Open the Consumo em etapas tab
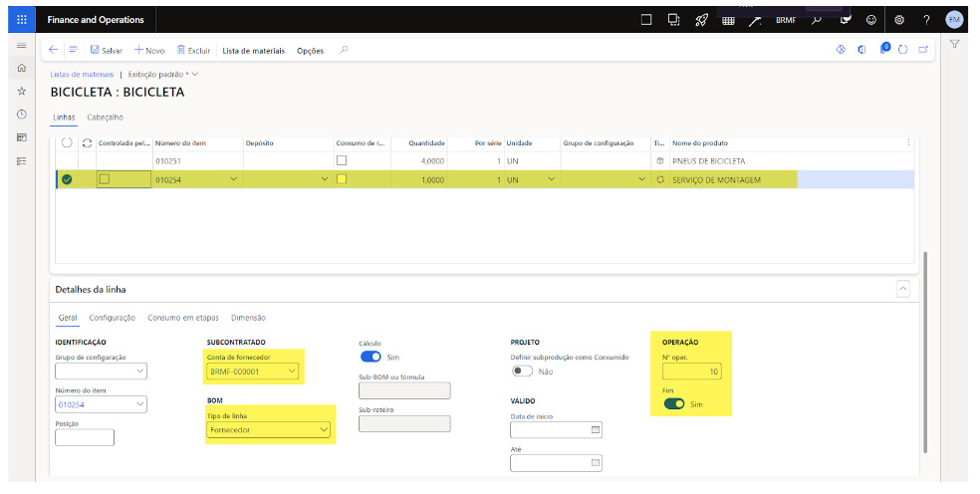Image resolution: width=980 pixels, height=494 pixels. [183, 318]
